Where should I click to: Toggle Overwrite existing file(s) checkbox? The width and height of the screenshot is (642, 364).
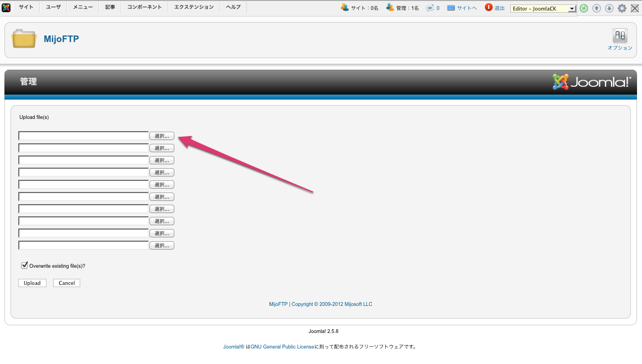(24, 266)
